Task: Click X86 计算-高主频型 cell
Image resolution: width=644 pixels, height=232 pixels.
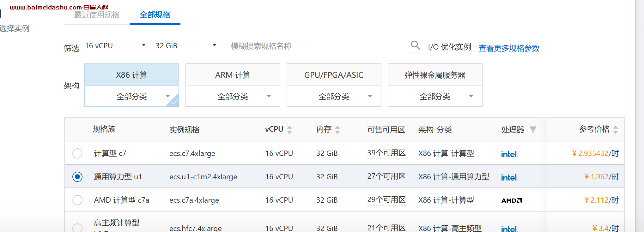Action: click(450, 228)
